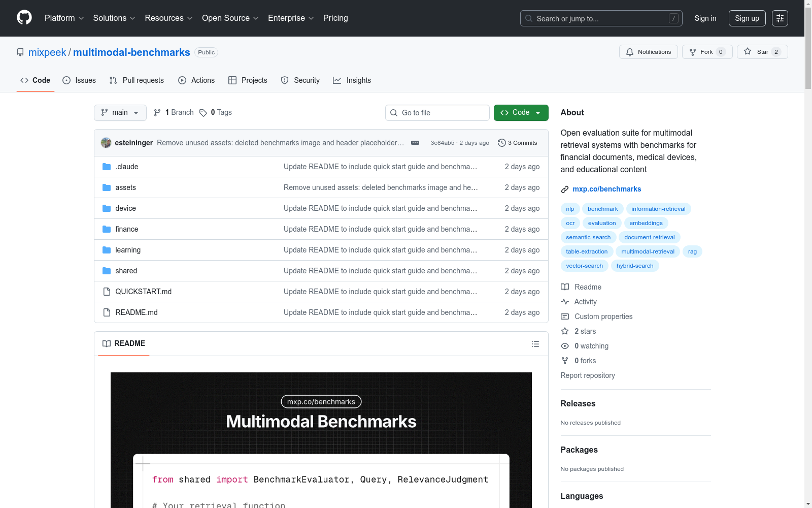Select the hybrid-search topic tag
The image size is (812, 508).
click(x=635, y=266)
